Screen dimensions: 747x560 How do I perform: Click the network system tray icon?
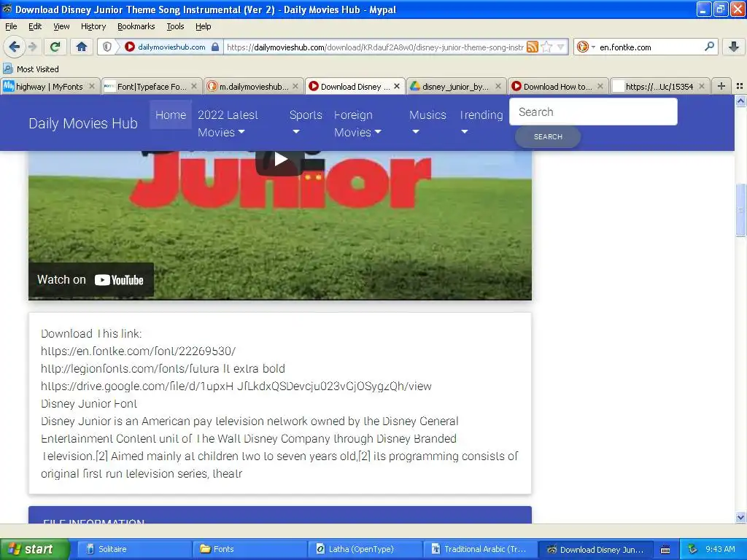click(692, 549)
